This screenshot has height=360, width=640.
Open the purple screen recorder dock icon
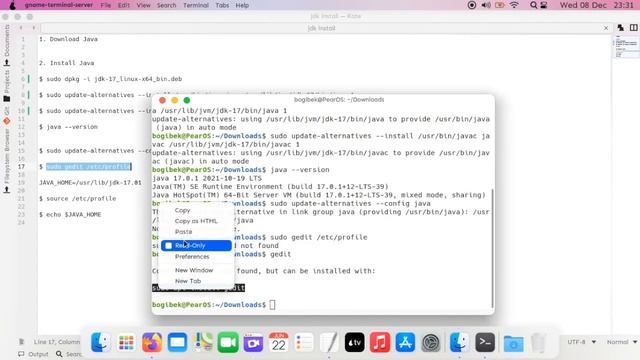[253, 342]
